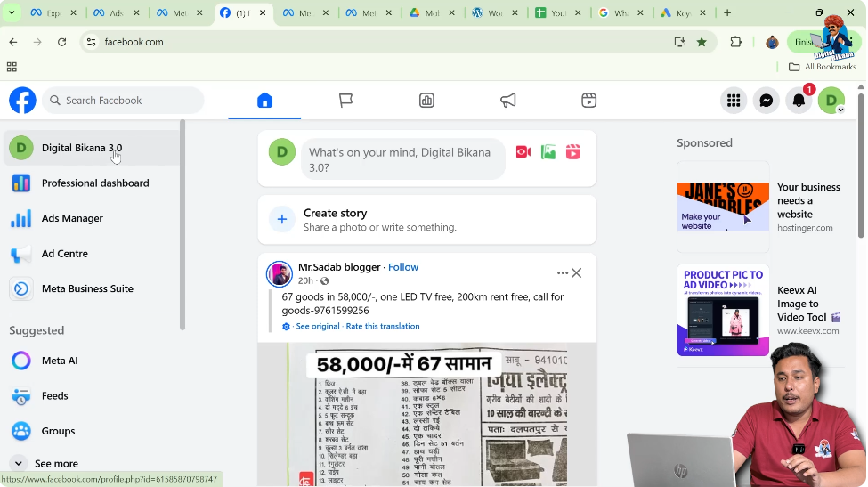Open the All Bookmarks folder
868x487 pixels.
point(823,67)
